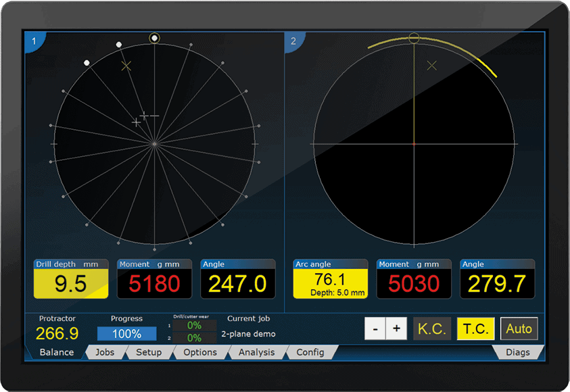Open the Config tab
This screenshot has width=570, height=392.
coord(310,352)
